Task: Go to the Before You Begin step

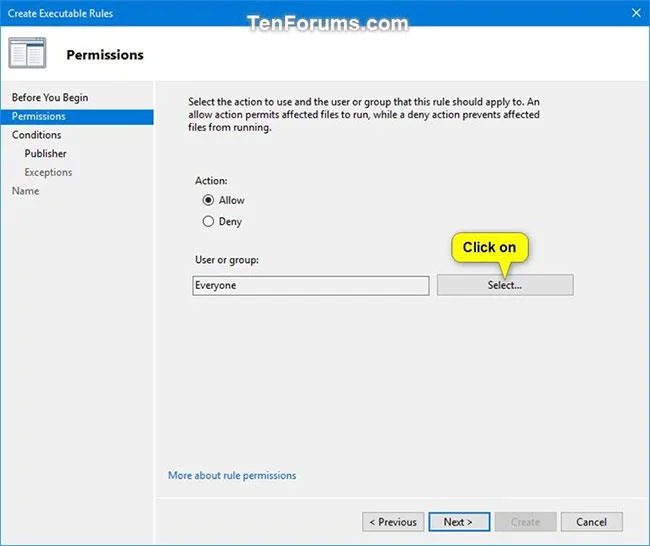Action: [50, 97]
